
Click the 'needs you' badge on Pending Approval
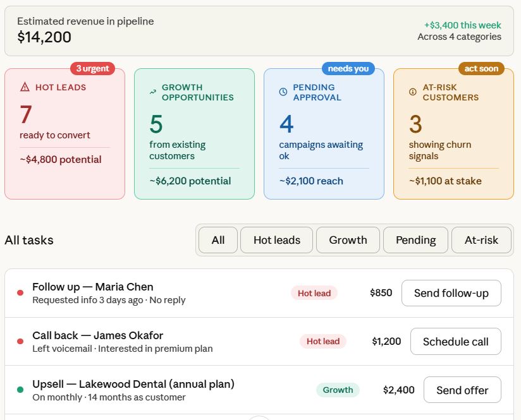coord(348,68)
